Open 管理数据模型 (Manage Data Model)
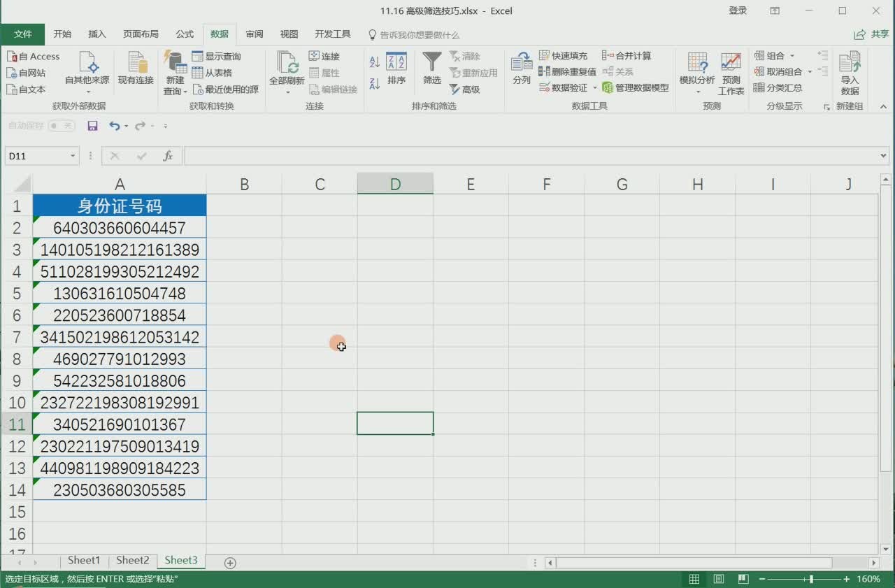The width and height of the screenshot is (895, 588). point(636,87)
